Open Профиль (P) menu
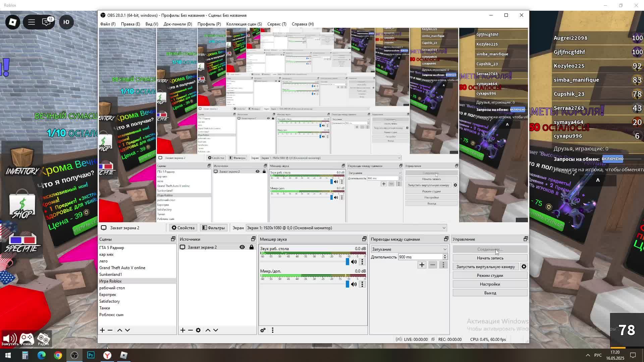 [x=209, y=24]
